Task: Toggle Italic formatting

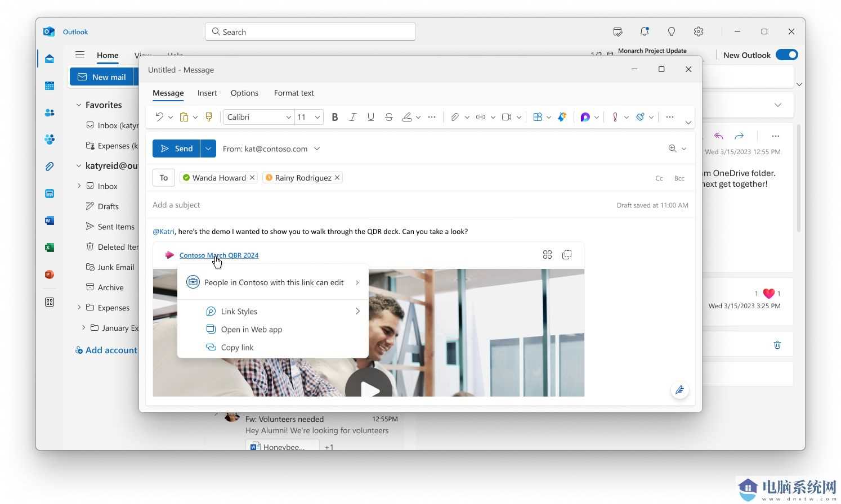Action: point(353,117)
